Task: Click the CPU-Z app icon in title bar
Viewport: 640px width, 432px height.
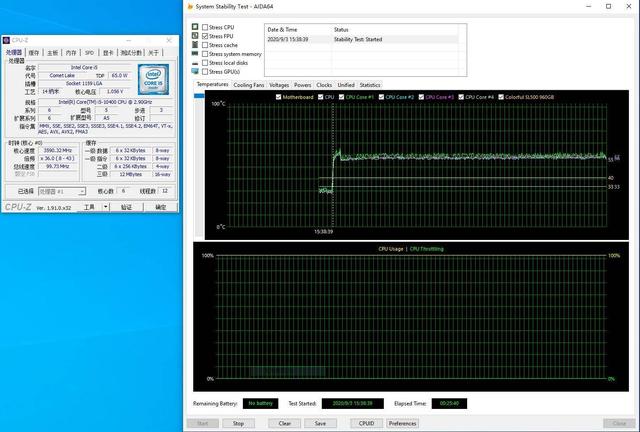Action: point(6,40)
